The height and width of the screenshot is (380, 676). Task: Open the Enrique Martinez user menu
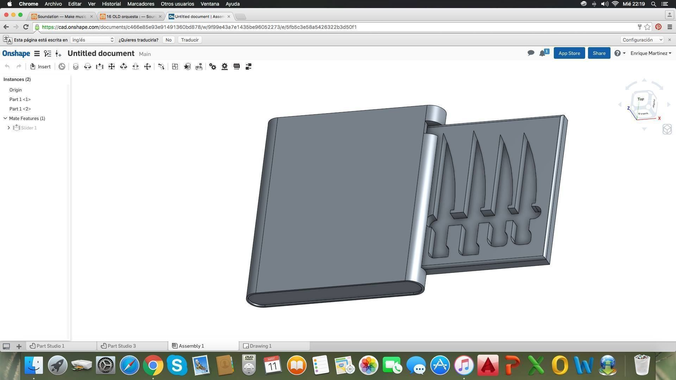[x=651, y=53]
